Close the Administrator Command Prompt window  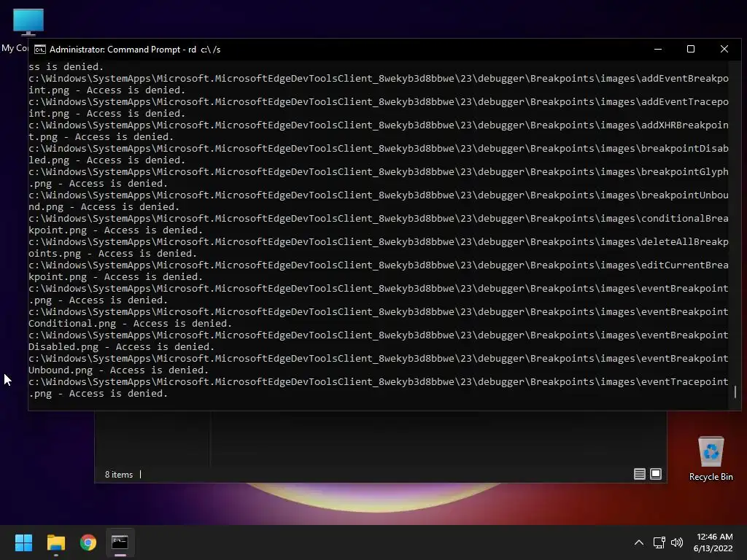tap(724, 49)
